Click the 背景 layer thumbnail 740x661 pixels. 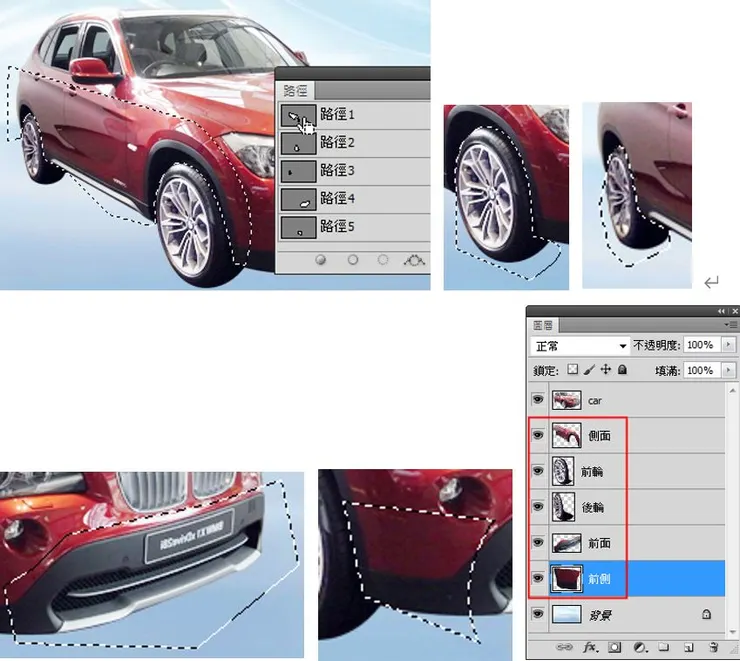click(x=566, y=614)
